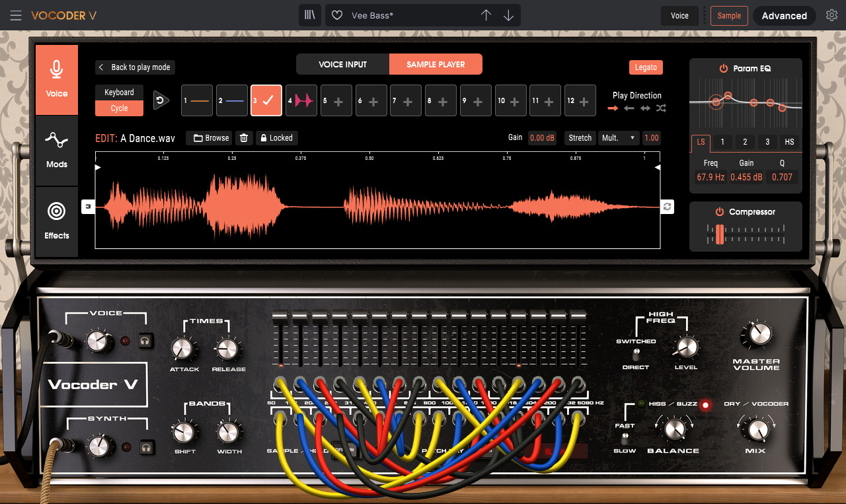Click the Bands Shift knob

coord(183,433)
